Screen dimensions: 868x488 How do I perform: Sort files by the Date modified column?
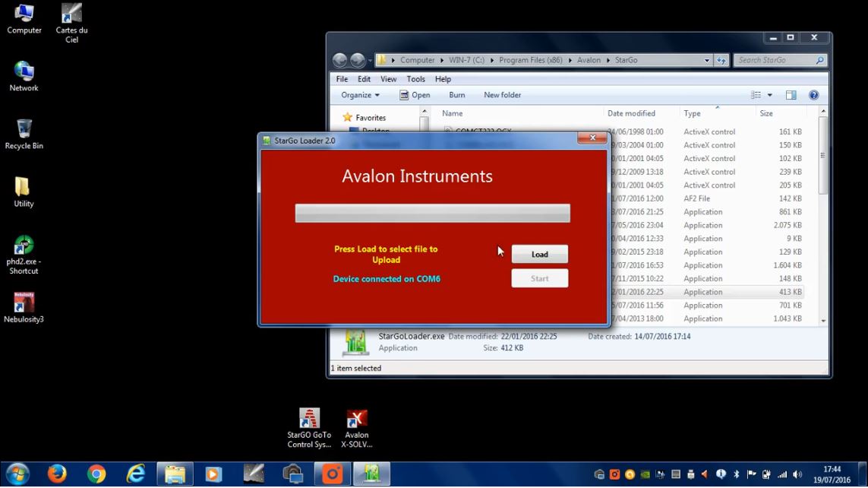point(631,113)
